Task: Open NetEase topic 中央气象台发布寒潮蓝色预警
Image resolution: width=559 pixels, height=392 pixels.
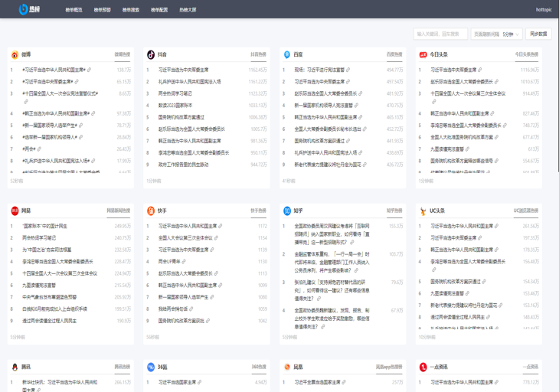Action: pos(50,297)
